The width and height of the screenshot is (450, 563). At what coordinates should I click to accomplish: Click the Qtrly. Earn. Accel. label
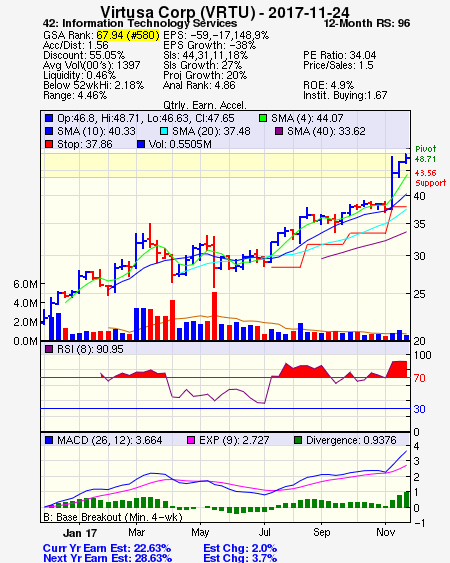pyautogui.click(x=205, y=106)
